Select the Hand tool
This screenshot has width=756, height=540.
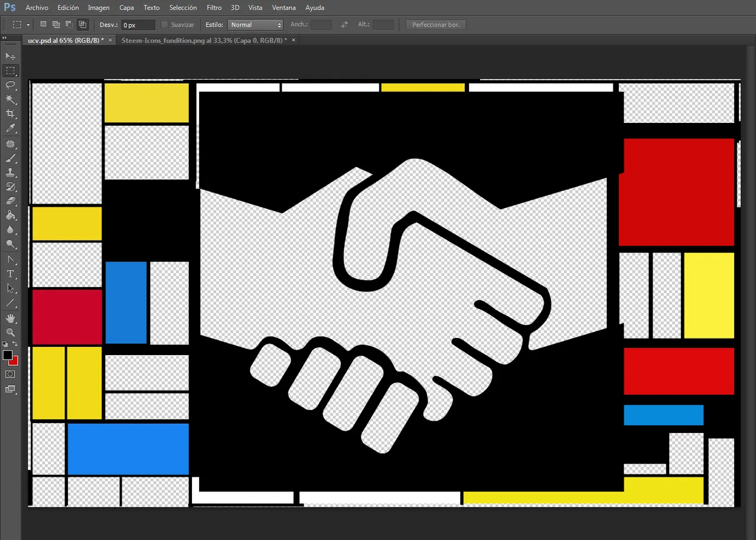tap(10, 318)
